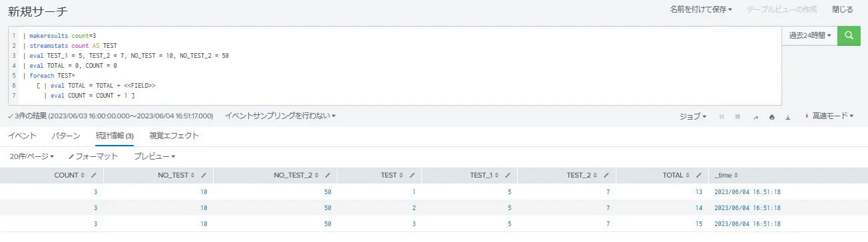The height and width of the screenshot is (242, 868).
Task: Switch to the 視覚エフェクト tab
Action: click(174, 136)
